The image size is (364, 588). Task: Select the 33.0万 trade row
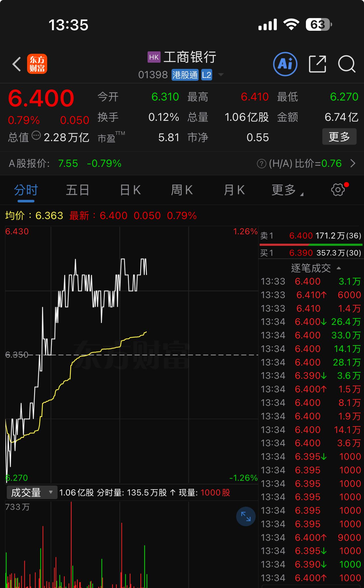tap(311, 335)
